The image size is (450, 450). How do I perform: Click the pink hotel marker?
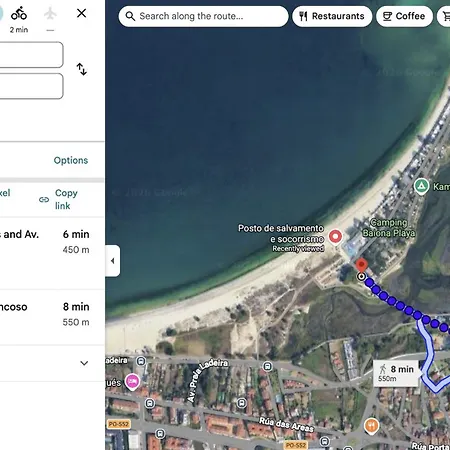coord(132,382)
